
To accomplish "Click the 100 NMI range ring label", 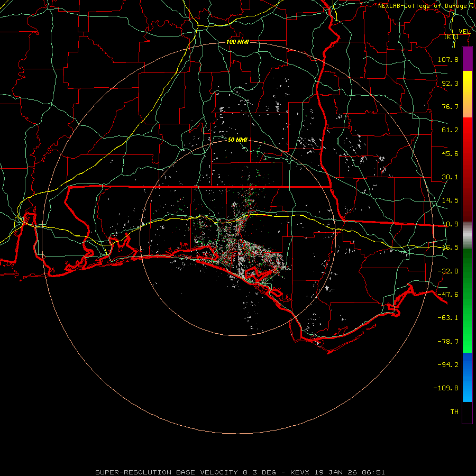I will (x=237, y=42).
